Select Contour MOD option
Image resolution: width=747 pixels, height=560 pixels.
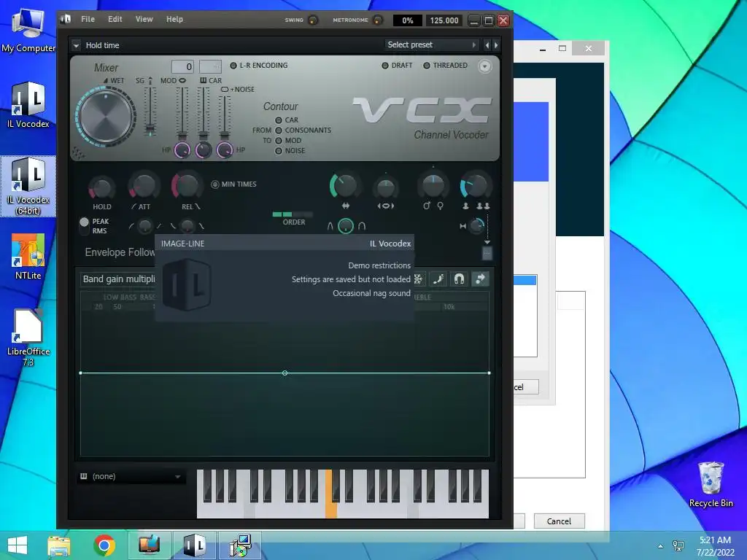tap(279, 141)
